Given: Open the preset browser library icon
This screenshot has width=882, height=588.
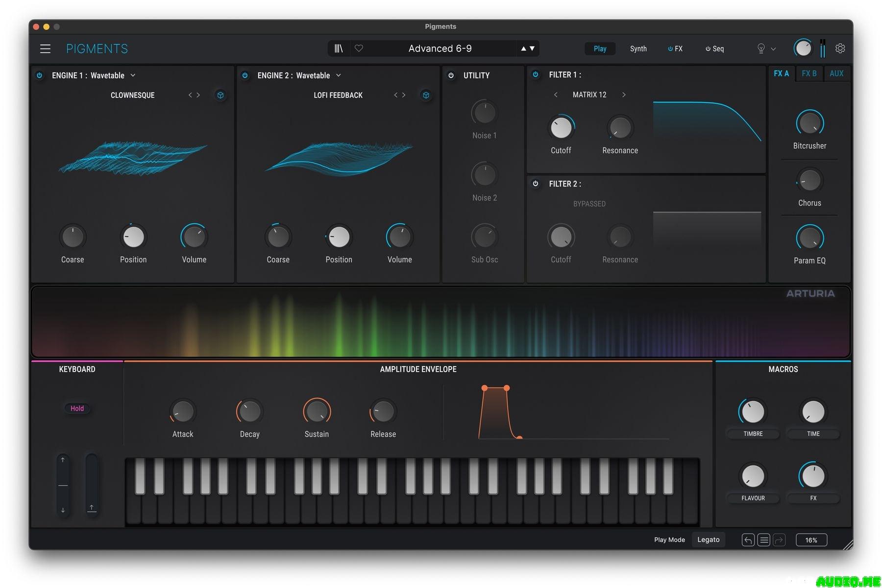Looking at the screenshot, I should coord(339,48).
